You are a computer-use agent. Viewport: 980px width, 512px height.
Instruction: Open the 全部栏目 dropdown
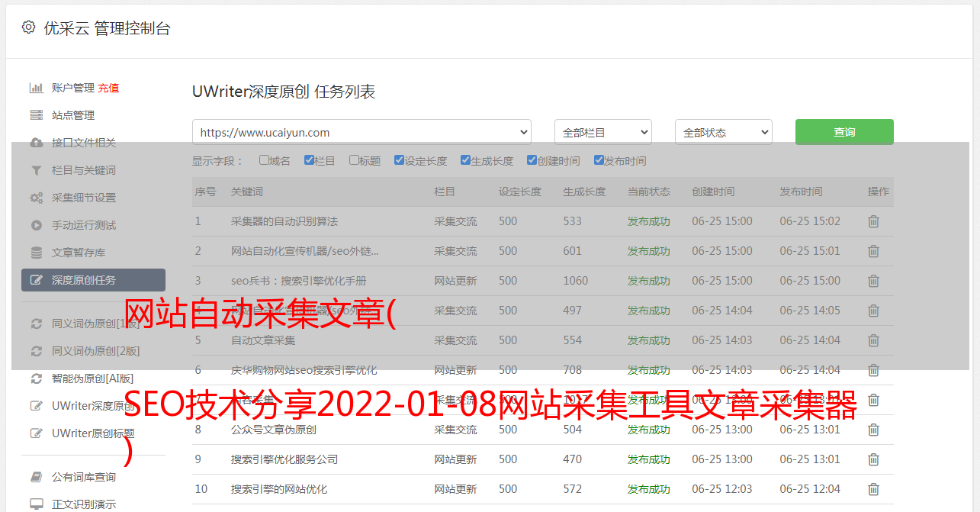(x=603, y=132)
